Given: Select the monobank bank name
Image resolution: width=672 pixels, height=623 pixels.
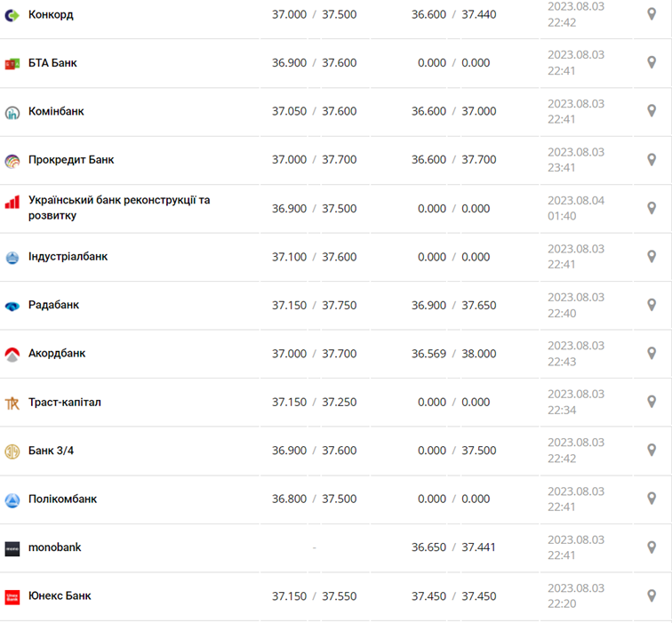Looking at the screenshot, I should coord(54,547).
